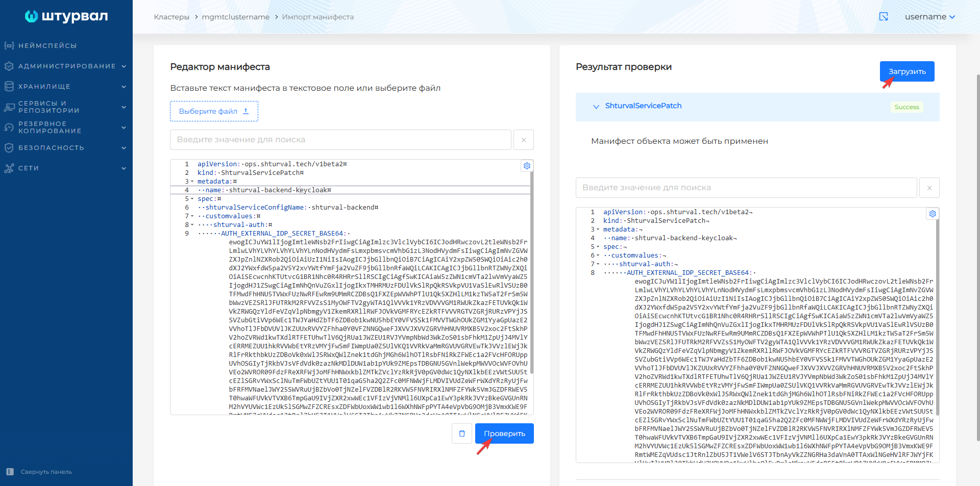
Task: Open the settings gear in result code viewer
Action: tap(933, 214)
